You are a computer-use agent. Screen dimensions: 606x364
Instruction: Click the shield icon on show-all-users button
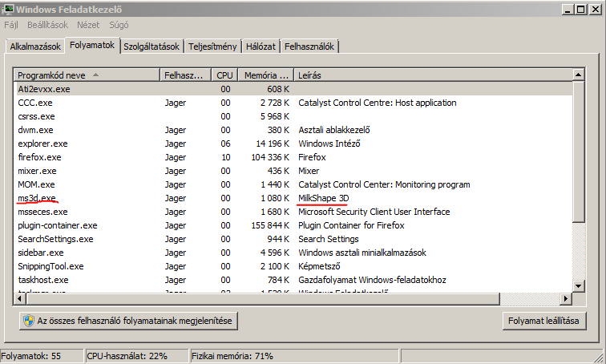click(28, 321)
